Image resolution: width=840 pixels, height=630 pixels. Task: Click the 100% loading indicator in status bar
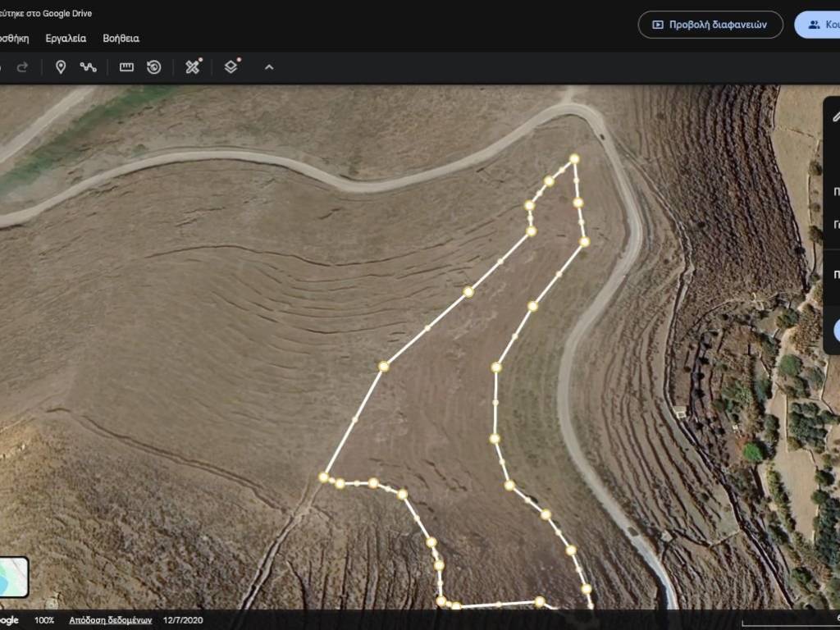pyautogui.click(x=44, y=620)
